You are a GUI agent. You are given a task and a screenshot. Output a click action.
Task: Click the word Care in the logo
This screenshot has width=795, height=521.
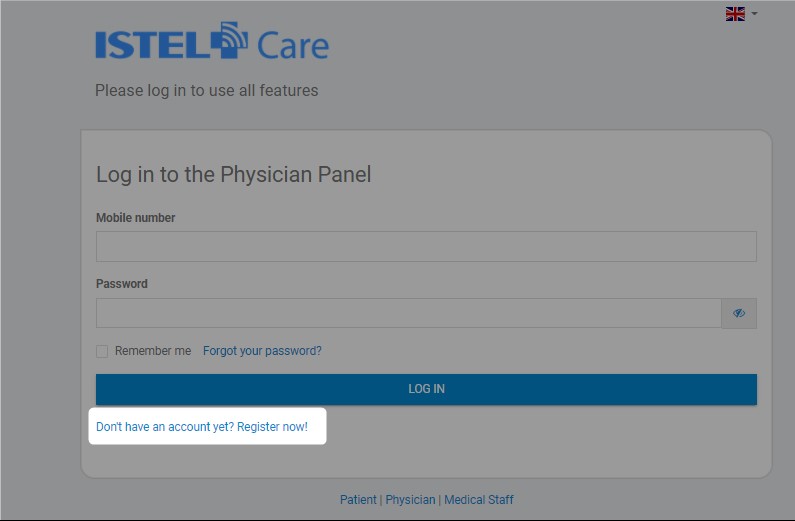pos(293,46)
